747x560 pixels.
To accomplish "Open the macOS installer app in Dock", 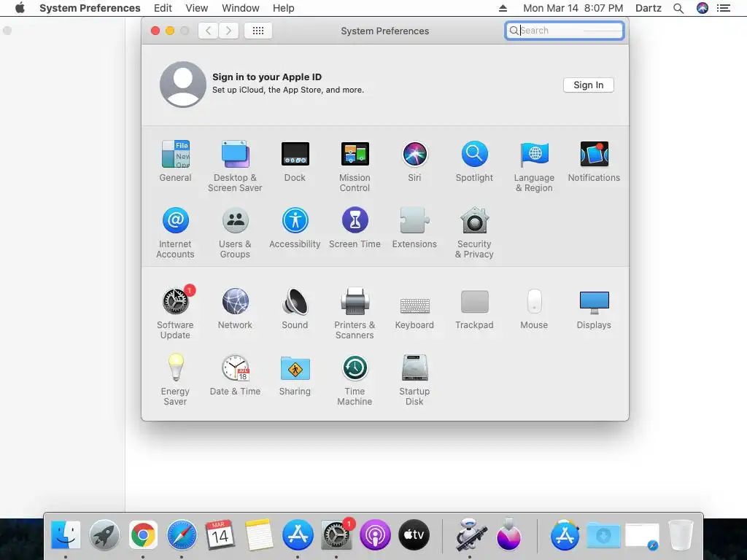I will pyautogui.click(x=508, y=534).
